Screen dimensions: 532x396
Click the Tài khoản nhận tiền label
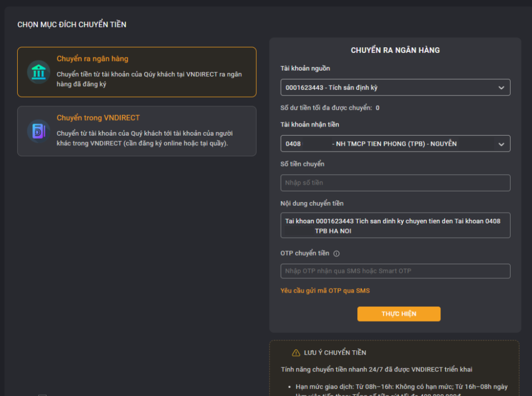309,125
